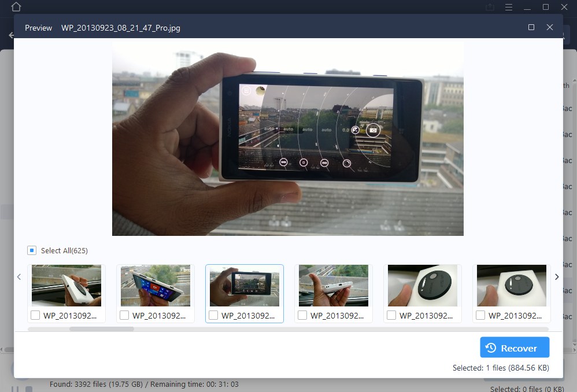This screenshot has width=577, height=392.
Task: Click the Home icon in title bar
Action: coord(16,7)
